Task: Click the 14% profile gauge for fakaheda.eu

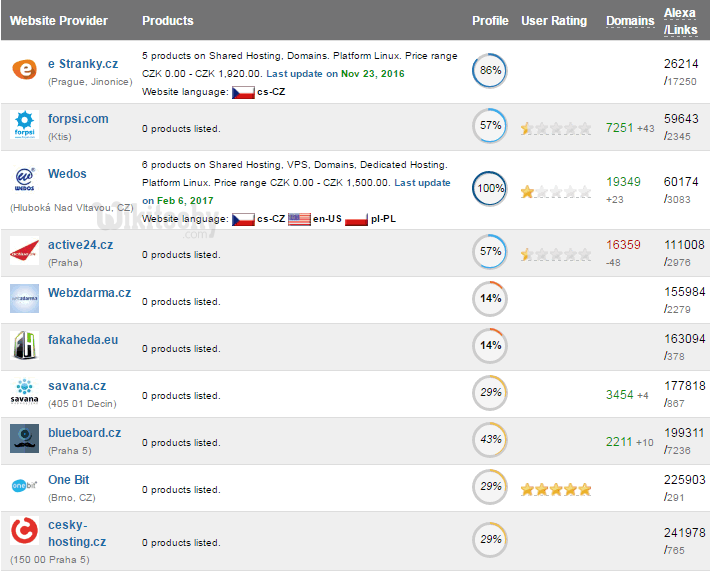Action: coord(490,346)
